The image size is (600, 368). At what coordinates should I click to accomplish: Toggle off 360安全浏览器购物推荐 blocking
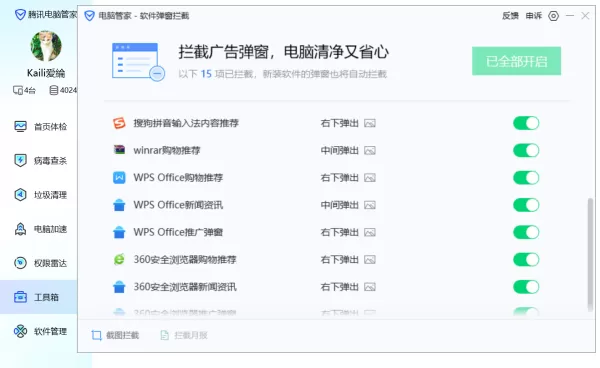coord(526,259)
